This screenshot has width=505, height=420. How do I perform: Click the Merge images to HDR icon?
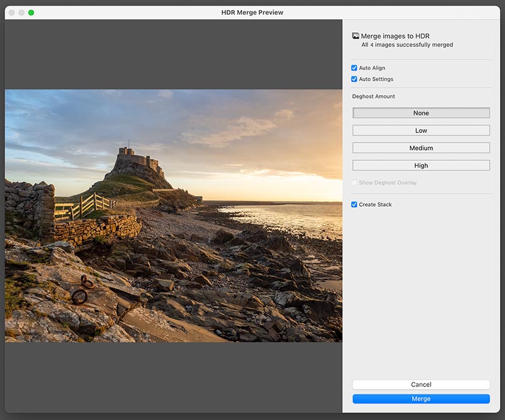click(356, 36)
